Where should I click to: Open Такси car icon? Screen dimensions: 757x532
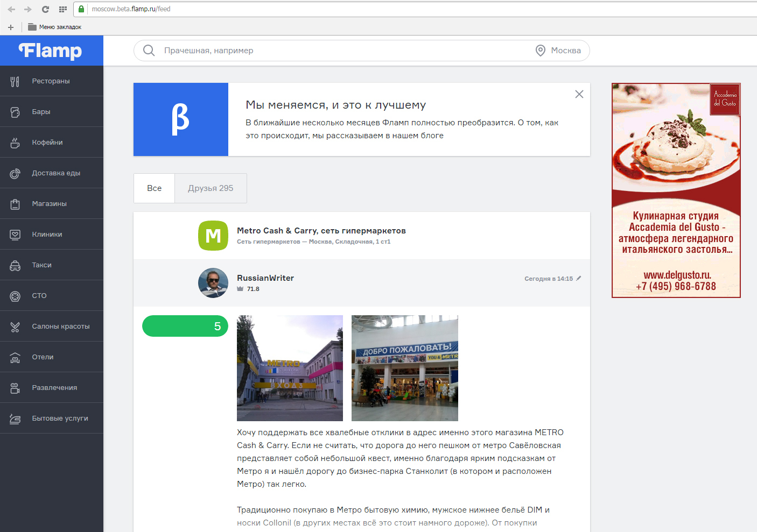click(15, 265)
